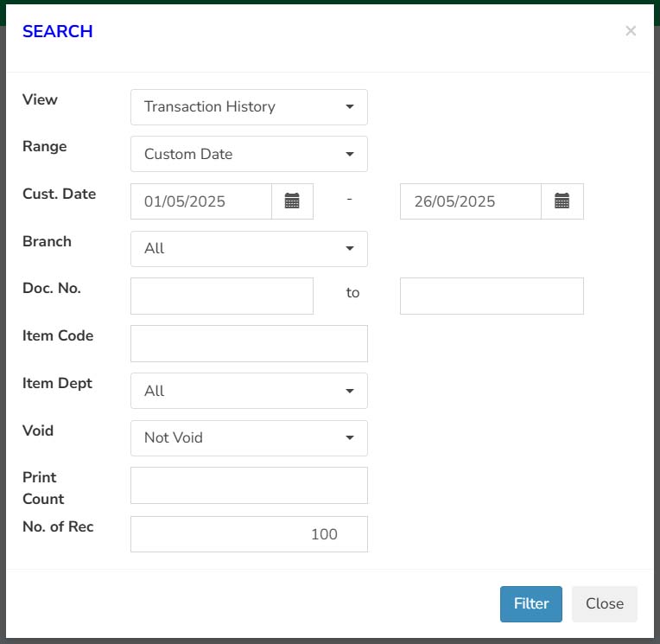Click the Doc. No. from field
The width and height of the screenshot is (660, 644).
tap(222, 296)
